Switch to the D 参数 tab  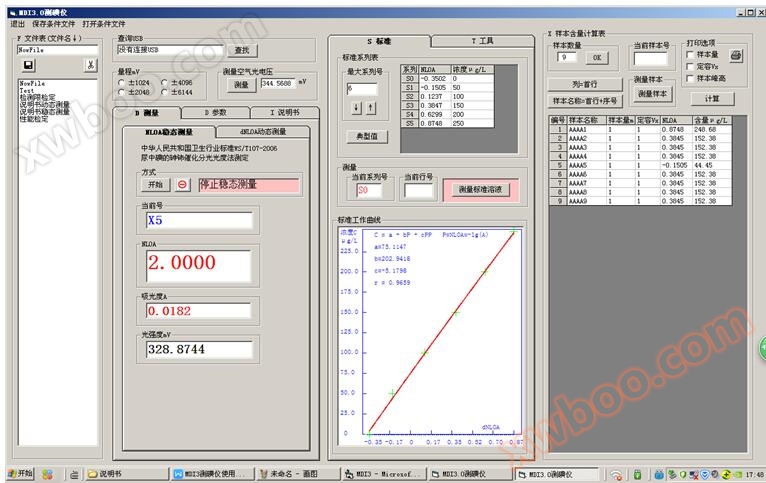214,113
